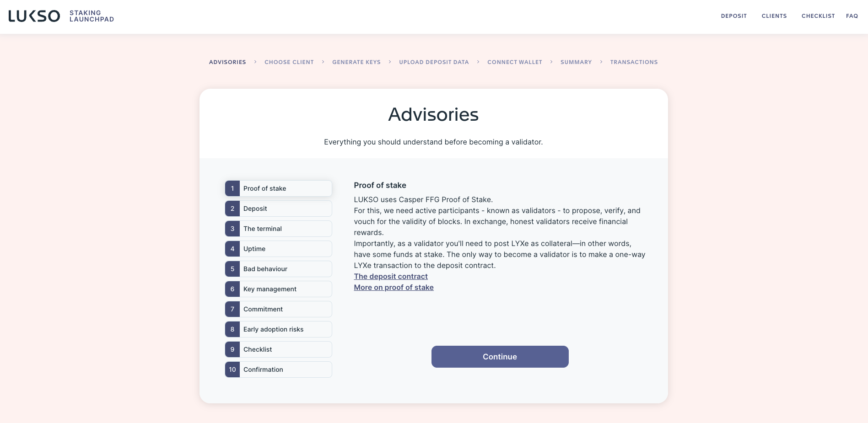Viewport: 868px width, 423px height.
Task: Select the CHOOSE CLIENT breadcrumb step
Action: 289,62
